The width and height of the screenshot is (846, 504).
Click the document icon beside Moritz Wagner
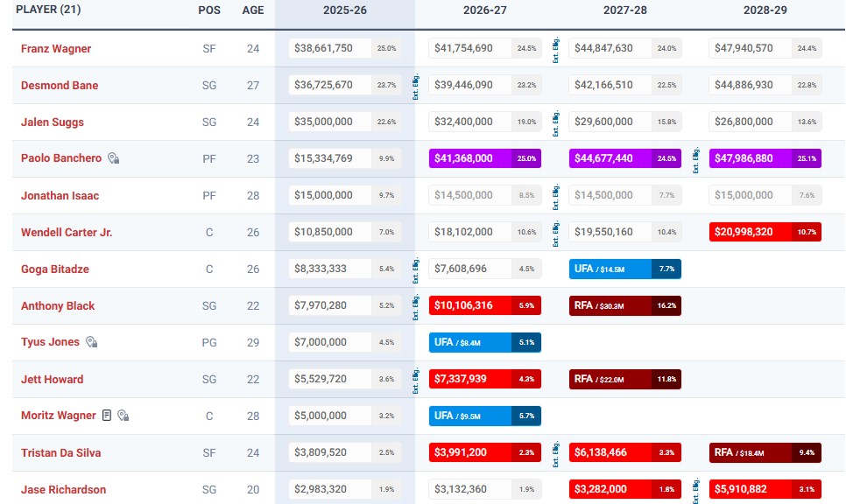[107, 415]
